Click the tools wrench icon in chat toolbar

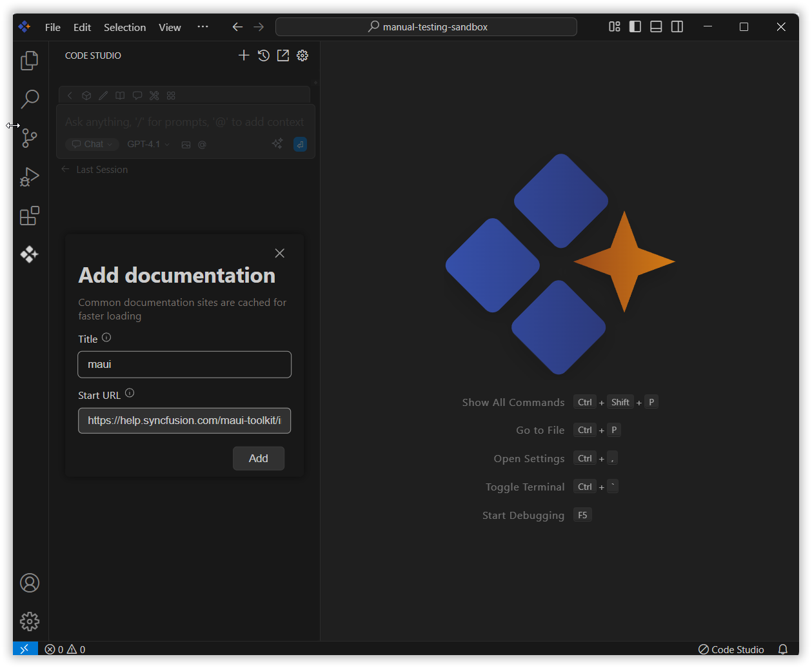tap(154, 96)
